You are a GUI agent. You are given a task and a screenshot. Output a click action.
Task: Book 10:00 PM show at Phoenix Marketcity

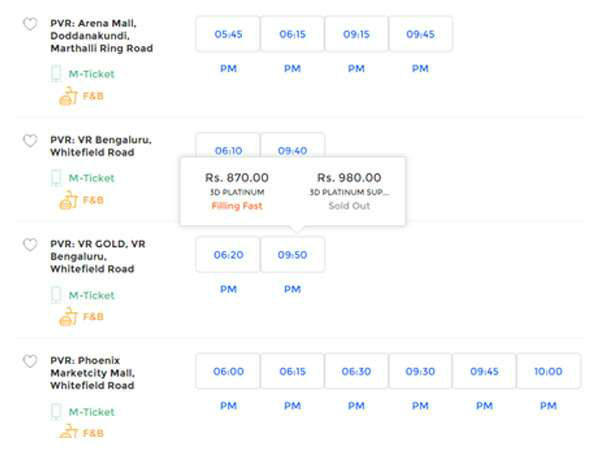tap(548, 371)
